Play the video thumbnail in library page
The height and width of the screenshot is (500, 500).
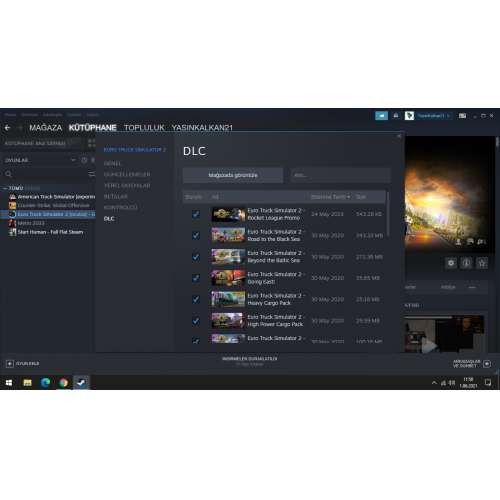[429, 346]
